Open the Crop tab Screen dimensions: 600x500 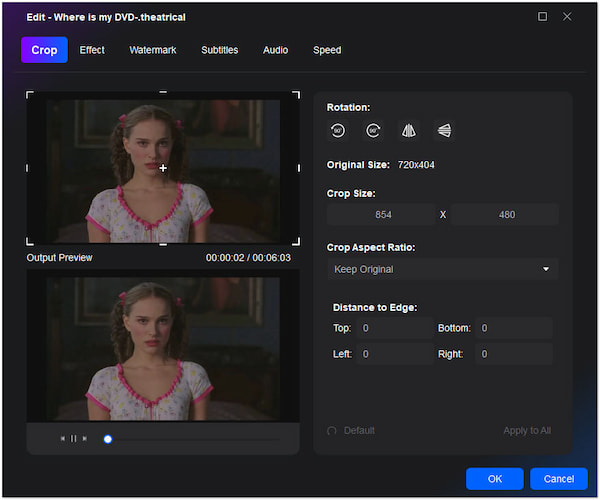click(x=44, y=50)
